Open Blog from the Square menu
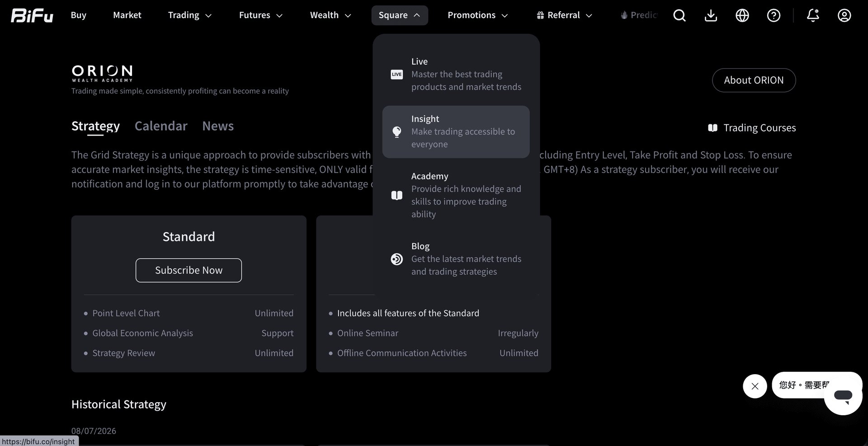The height and width of the screenshot is (446, 868). [x=456, y=259]
